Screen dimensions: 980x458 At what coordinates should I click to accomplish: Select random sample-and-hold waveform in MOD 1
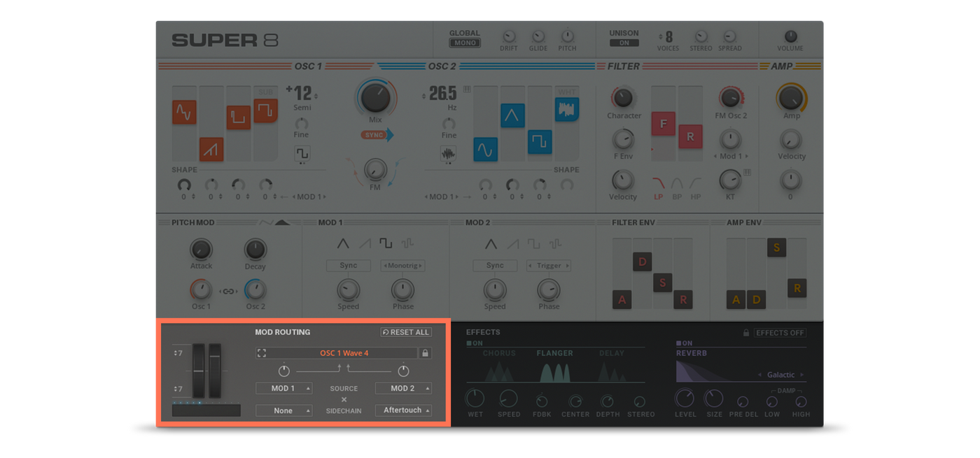click(x=407, y=244)
